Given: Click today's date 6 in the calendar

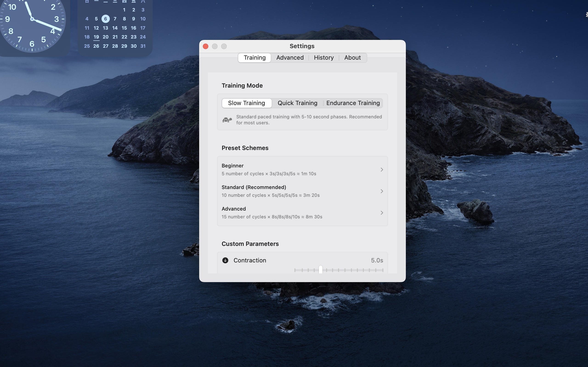Looking at the screenshot, I should pyautogui.click(x=105, y=19).
